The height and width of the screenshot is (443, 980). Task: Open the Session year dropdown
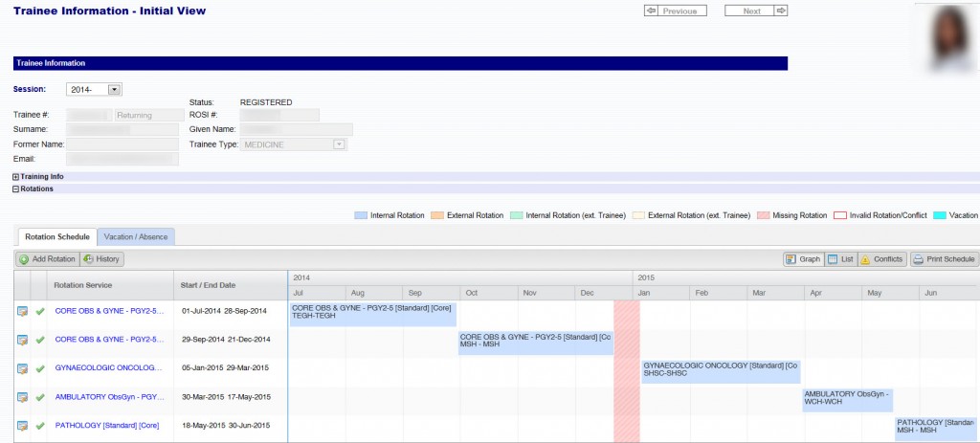click(114, 89)
